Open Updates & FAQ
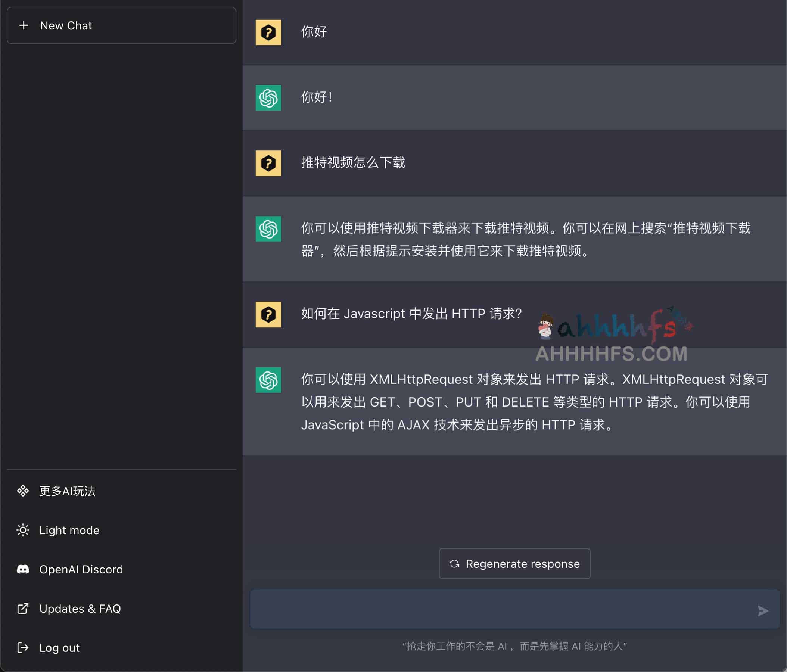Viewport: 787px width, 672px height. pos(80,608)
